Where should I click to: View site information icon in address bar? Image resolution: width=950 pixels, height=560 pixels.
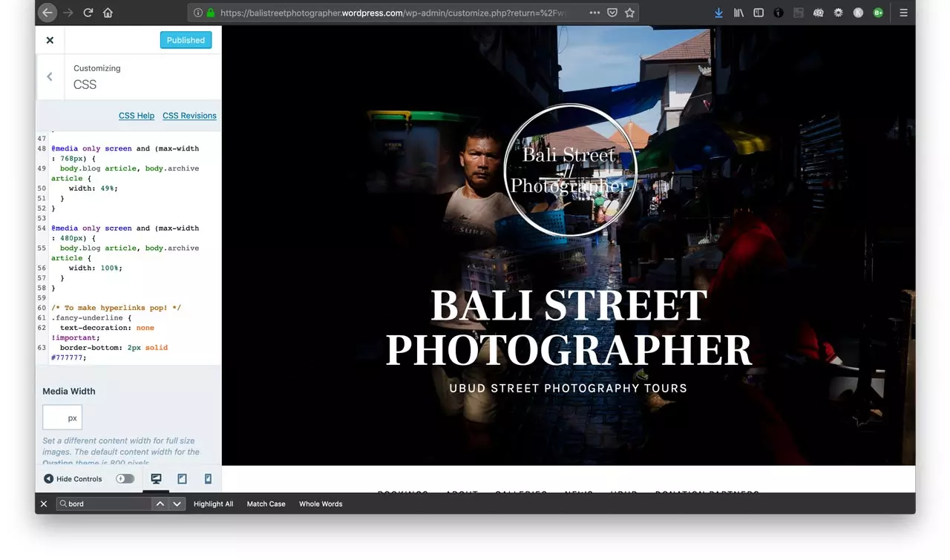[x=198, y=13]
